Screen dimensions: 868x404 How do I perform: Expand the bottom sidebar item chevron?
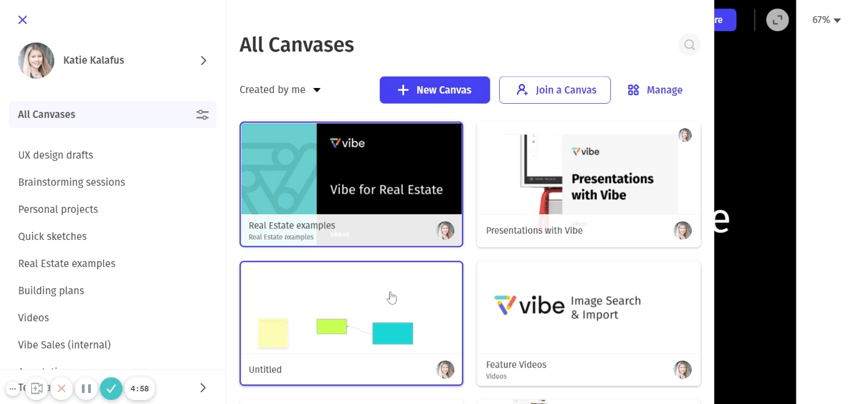(203, 388)
